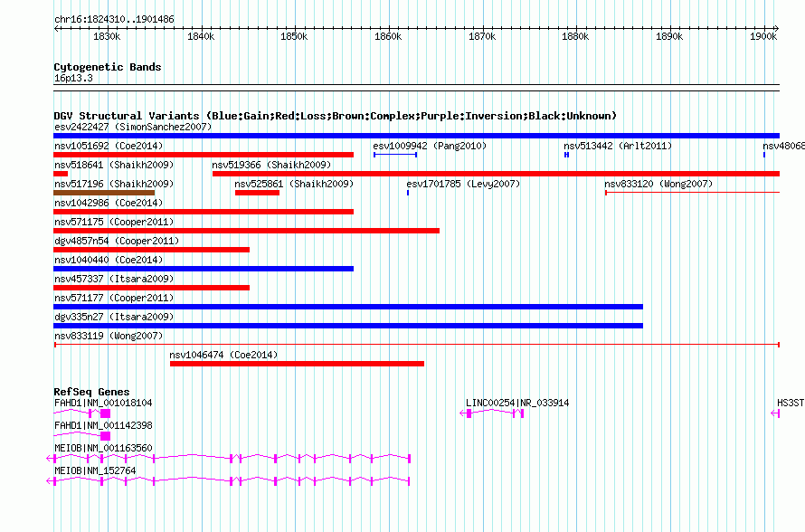Click the 1830k ruler tick
Screen dimensions: 805x532
107,36
